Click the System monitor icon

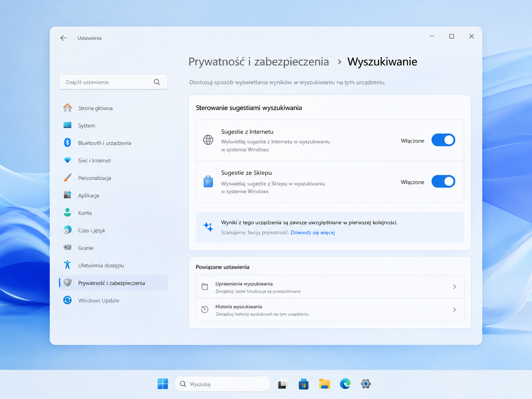pos(68,125)
